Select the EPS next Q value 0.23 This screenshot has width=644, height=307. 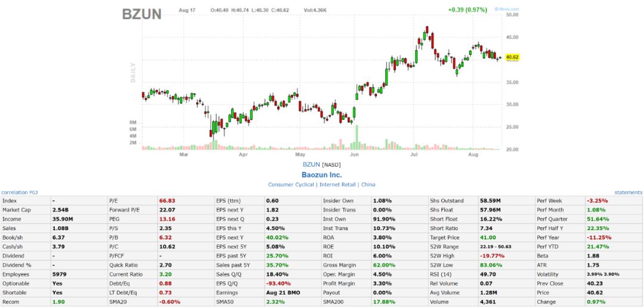273,219
